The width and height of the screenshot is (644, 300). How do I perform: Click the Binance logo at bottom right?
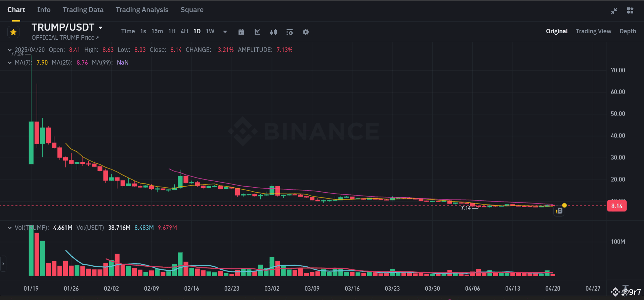point(615,292)
